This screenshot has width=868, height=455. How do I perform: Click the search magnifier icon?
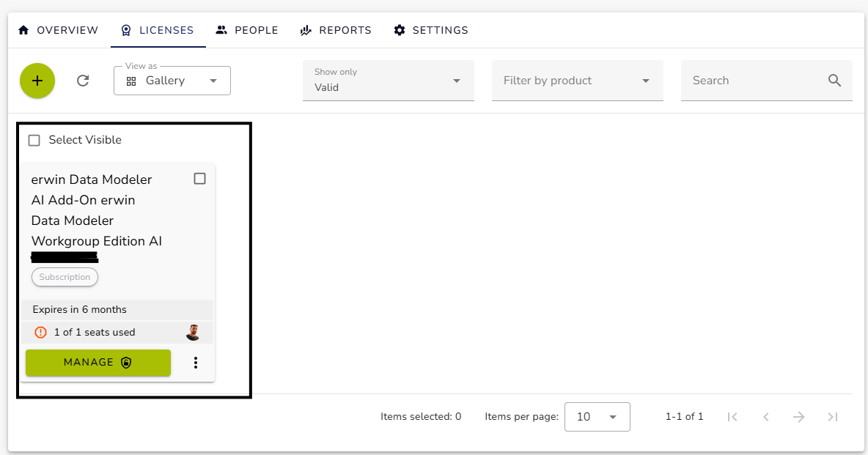[x=834, y=81]
